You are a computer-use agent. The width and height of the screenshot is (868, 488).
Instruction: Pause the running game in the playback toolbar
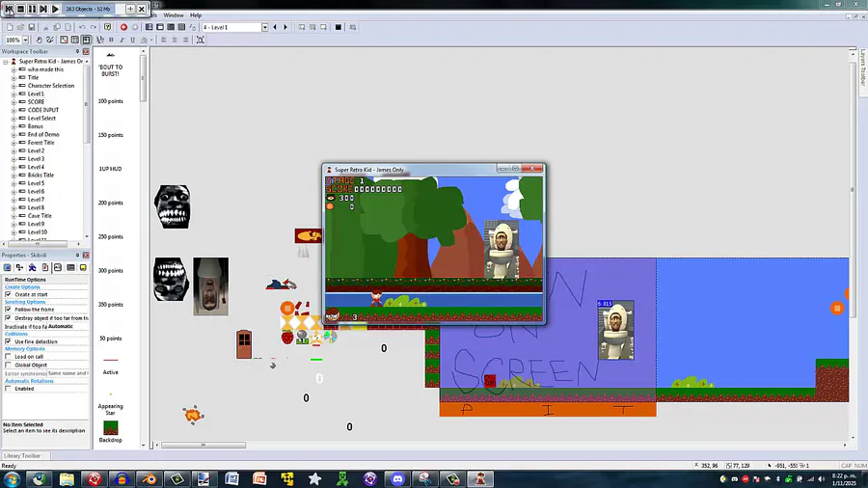(32, 9)
